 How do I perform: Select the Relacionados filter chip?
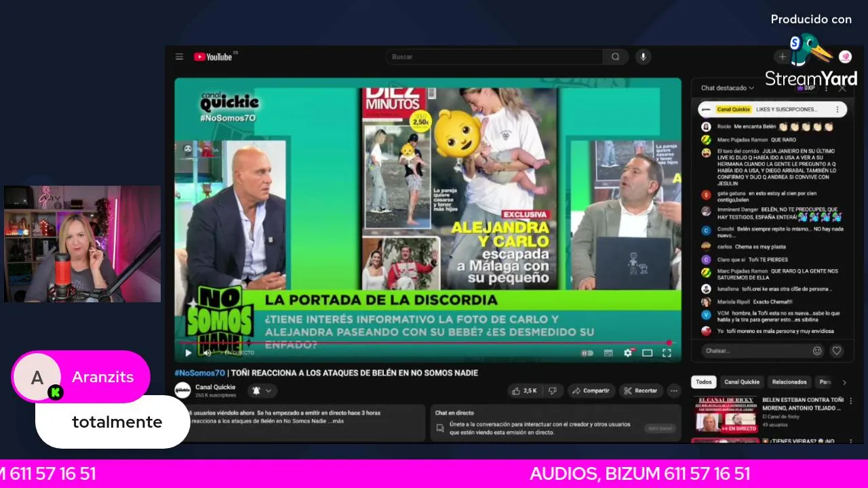tap(789, 382)
